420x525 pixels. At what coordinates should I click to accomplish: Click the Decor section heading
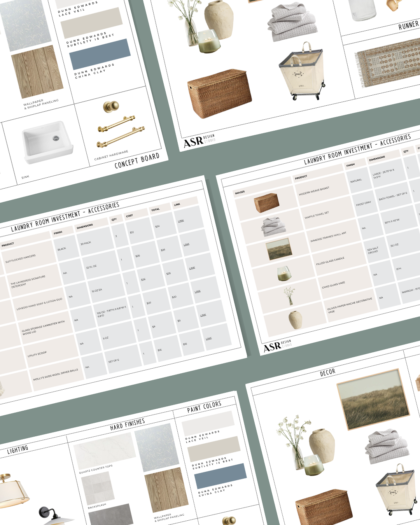pos(327,371)
